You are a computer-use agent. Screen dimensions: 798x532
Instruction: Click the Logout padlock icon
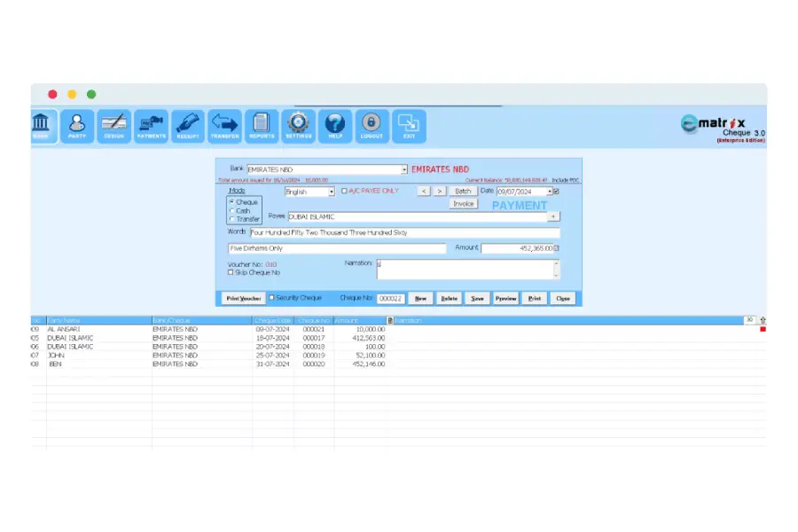(372, 125)
